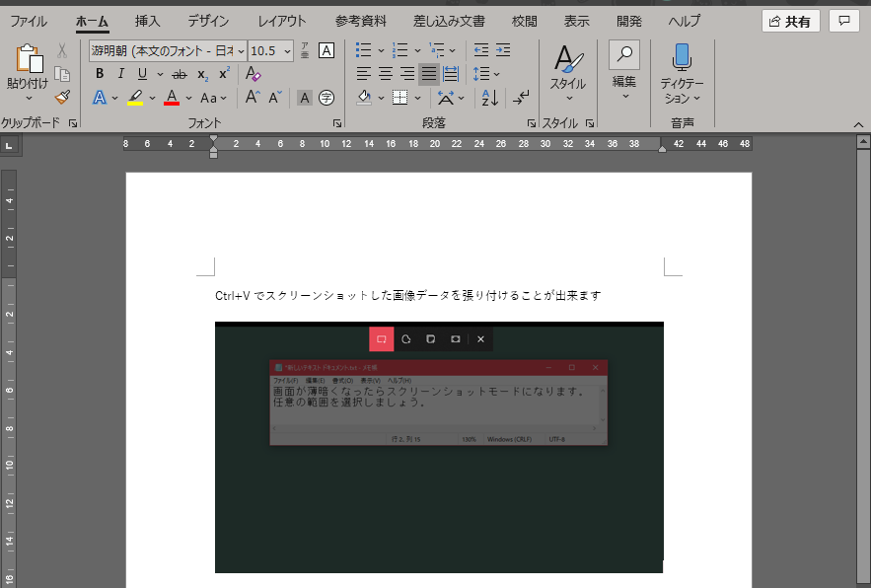Toggle italic formatting
871x588 pixels.
pos(121,73)
